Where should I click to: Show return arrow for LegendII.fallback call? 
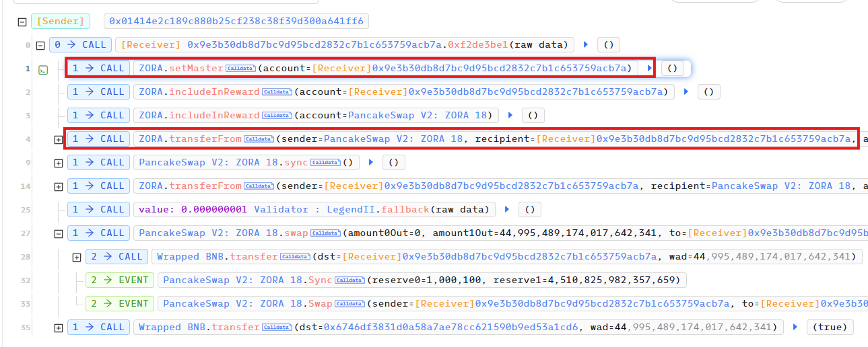[x=507, y=209]
